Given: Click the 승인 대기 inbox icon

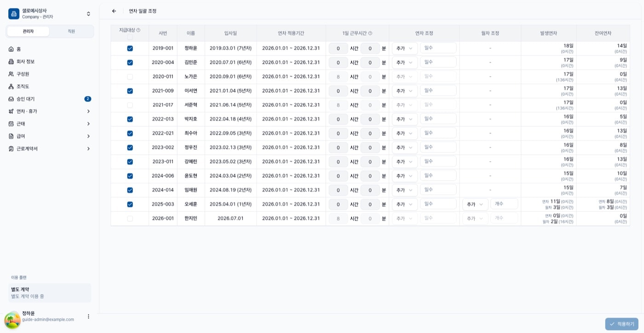Looking at the screenshot, I should coord(11,99).
